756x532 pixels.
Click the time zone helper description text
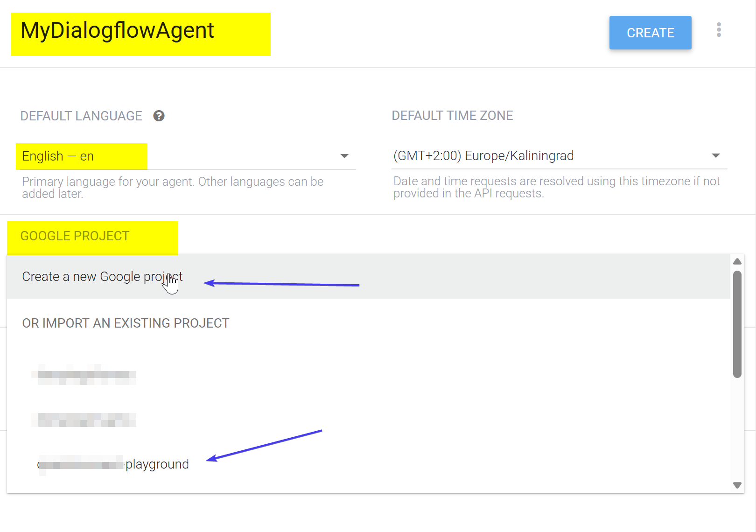(x=556, y=187)
